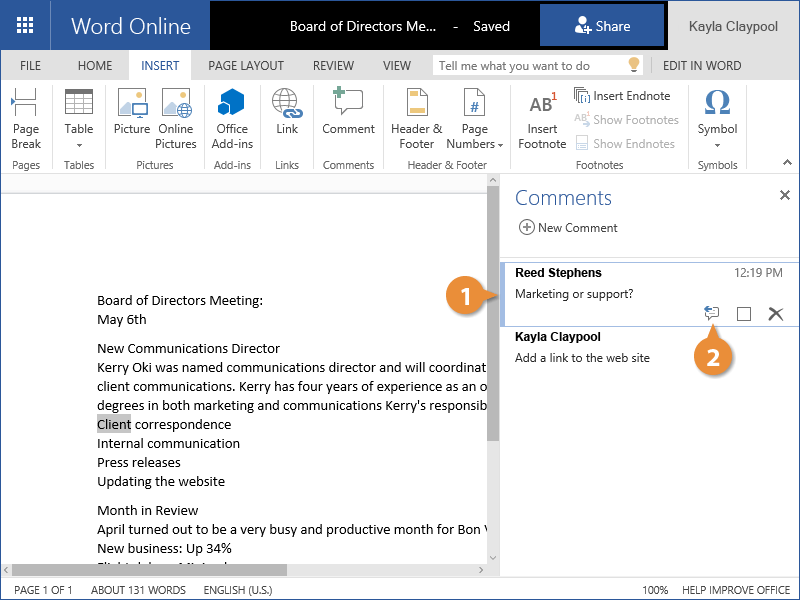This screenshot has height=600, width=800.
Task: Click New Comment in the Comments pane
Action: (568, 228)
